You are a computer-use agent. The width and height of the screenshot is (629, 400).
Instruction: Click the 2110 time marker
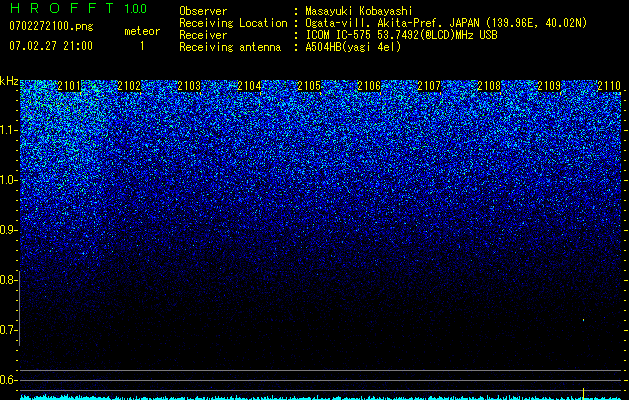[609, 86]
